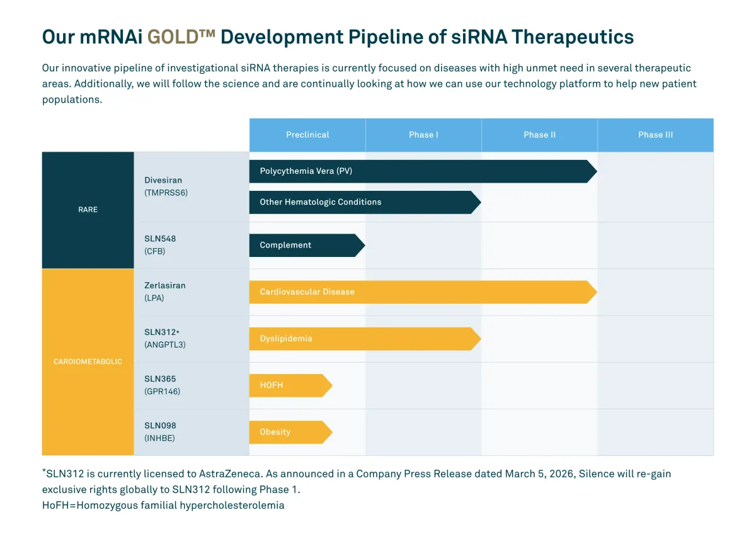
Task: Click the Complement progress bar
Action: tap(307, 245)
